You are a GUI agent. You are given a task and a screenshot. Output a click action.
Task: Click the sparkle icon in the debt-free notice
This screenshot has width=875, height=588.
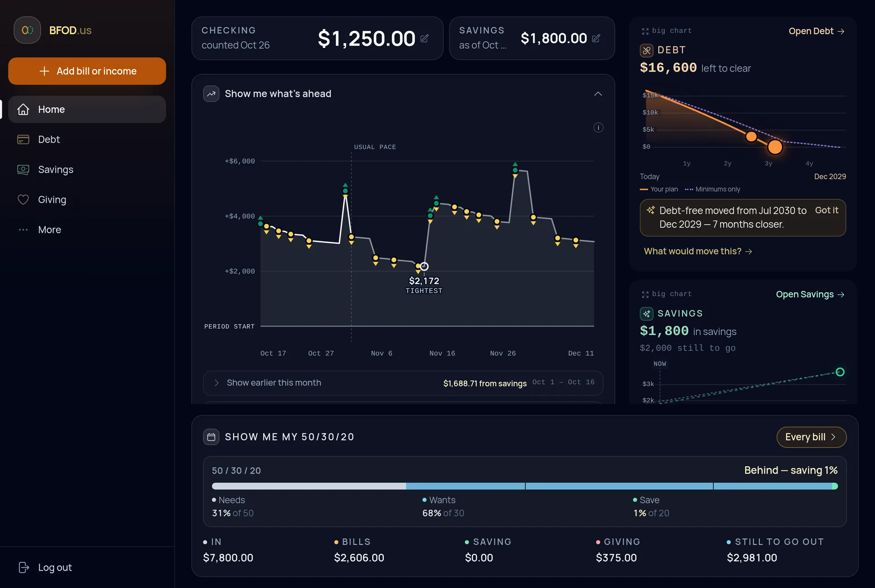[651, 210]
